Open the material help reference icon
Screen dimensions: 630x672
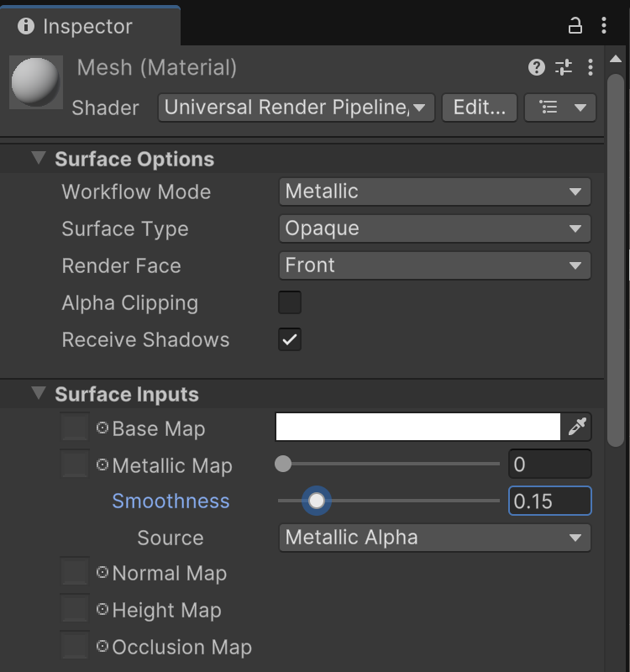[x=536, y=67]
